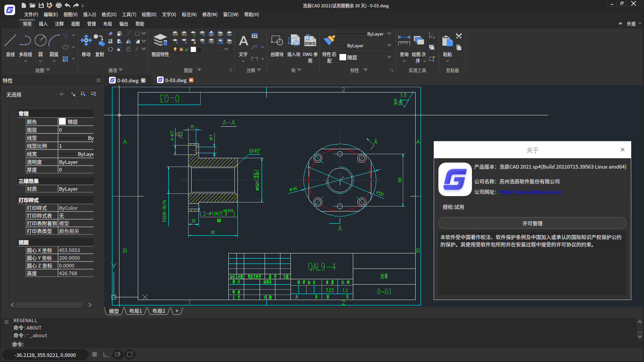The image size is (644, 362).
Task: Click the Create Block (创建块) icon
Action: click(277, 41)
